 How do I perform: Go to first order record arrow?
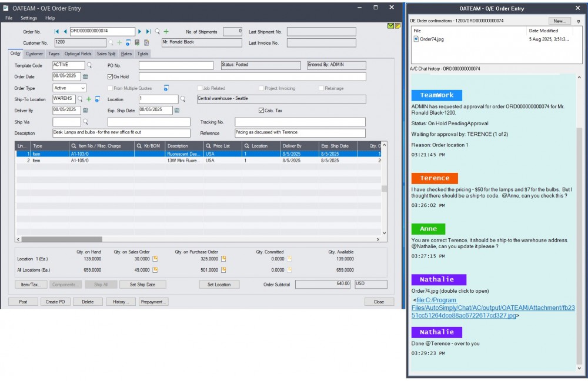tap(56, 32)
